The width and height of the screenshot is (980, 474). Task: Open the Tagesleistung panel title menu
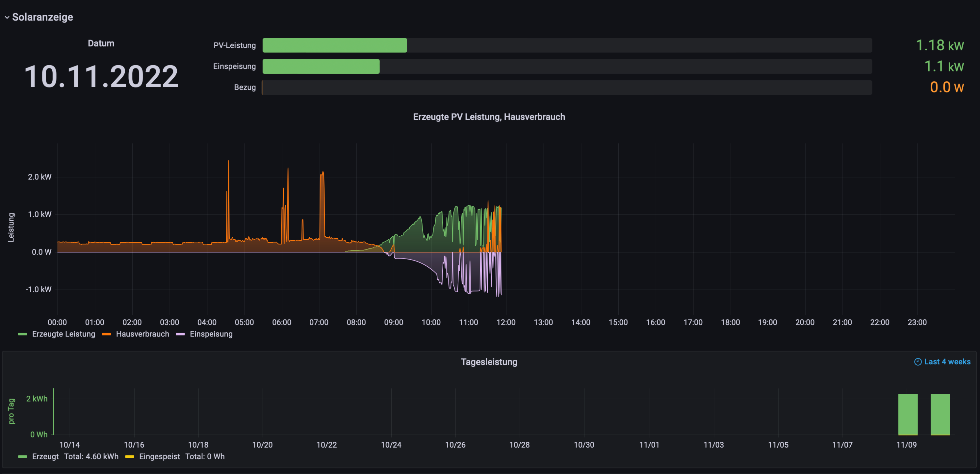[489, 362]
